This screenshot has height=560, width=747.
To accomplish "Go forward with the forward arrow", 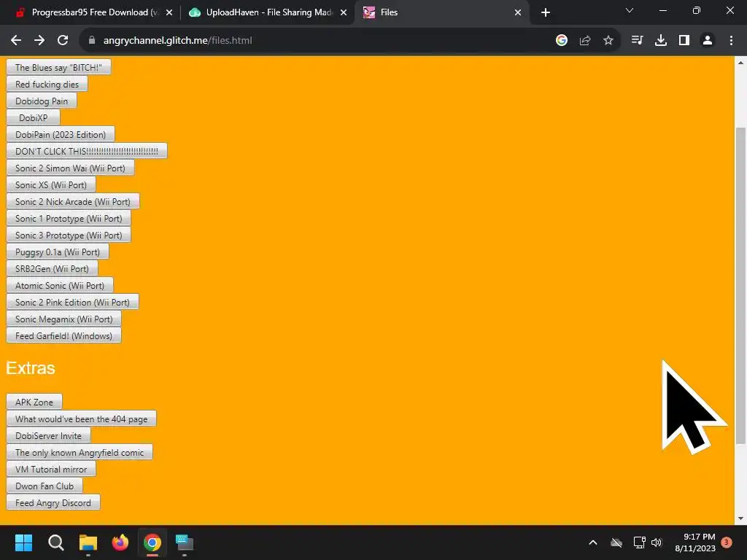I will (39, 41).
